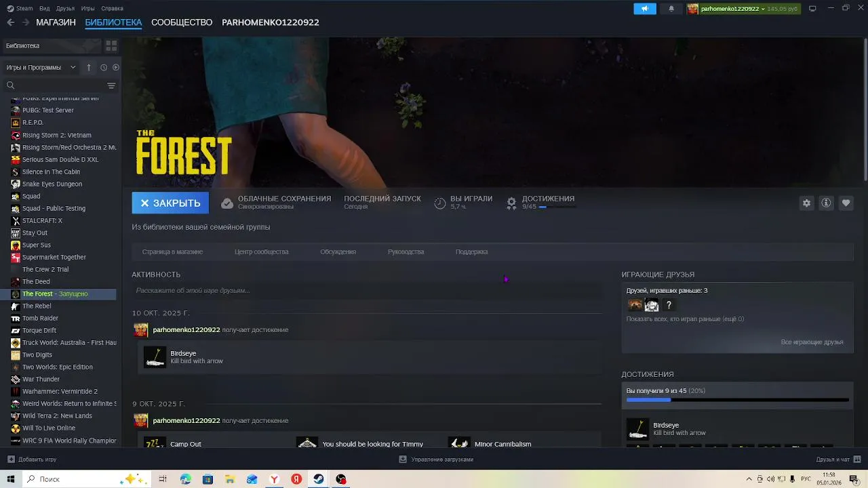Go back with the left arrow
The width and height of the screenshot is (868, 488).
click(x=10, y=22)
